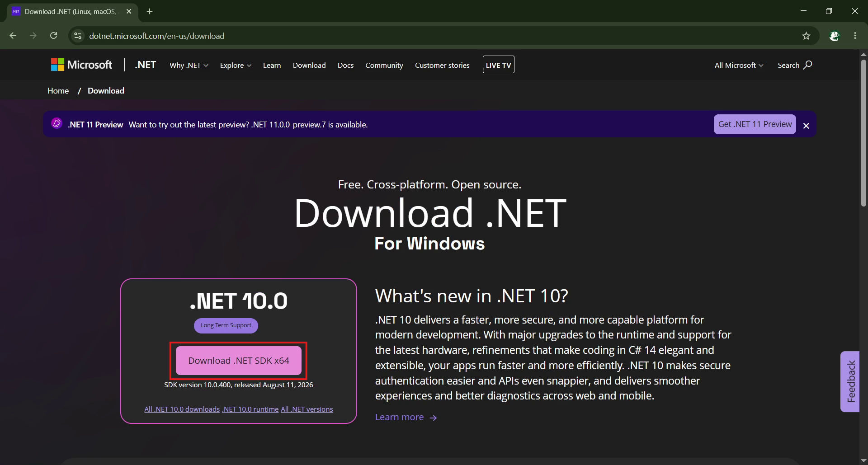Click Download .NET SDK x64 button
Screen dimensions: 868x465
click(239, 361)
